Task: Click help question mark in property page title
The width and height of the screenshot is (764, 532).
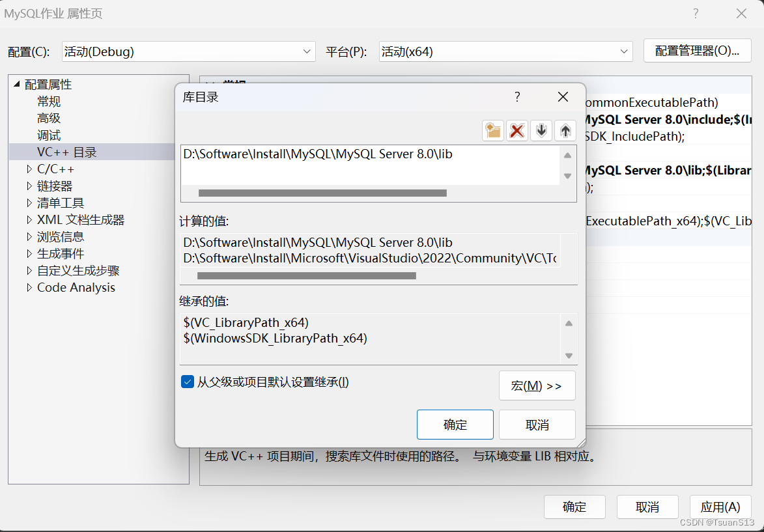Action: pos(696,14)
